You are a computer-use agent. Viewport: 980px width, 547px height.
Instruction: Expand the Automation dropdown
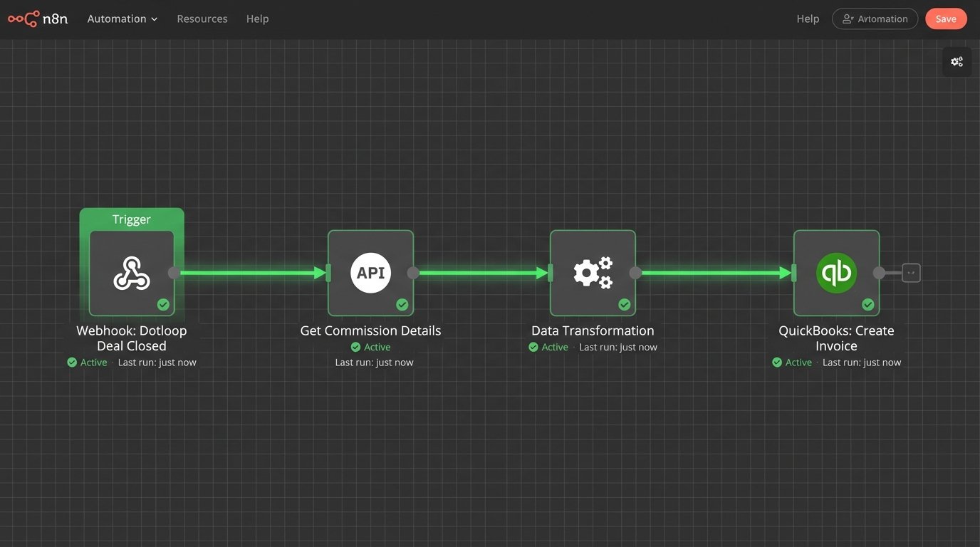[x=122, y=19]
